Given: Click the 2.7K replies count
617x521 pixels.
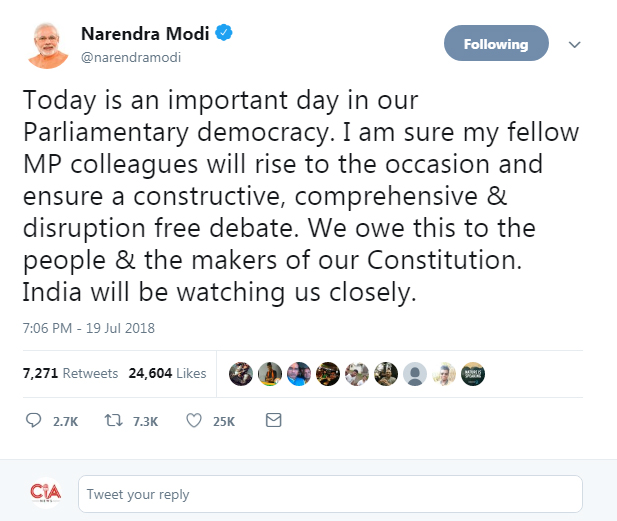Looking at the screenshot, I should (65, 421).
